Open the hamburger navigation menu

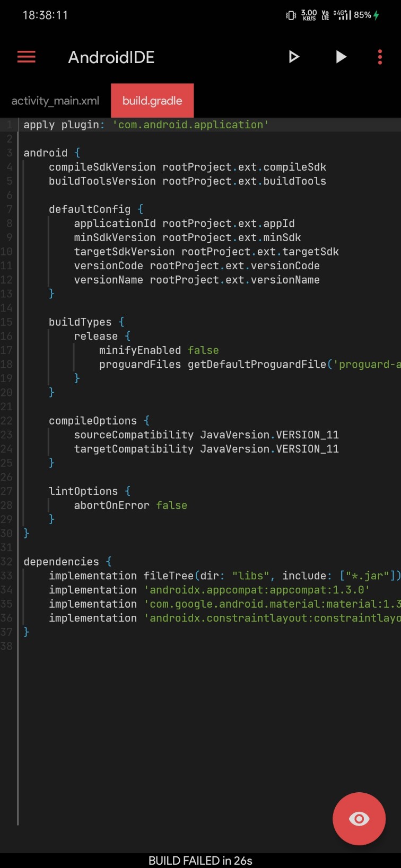point(26,57)
